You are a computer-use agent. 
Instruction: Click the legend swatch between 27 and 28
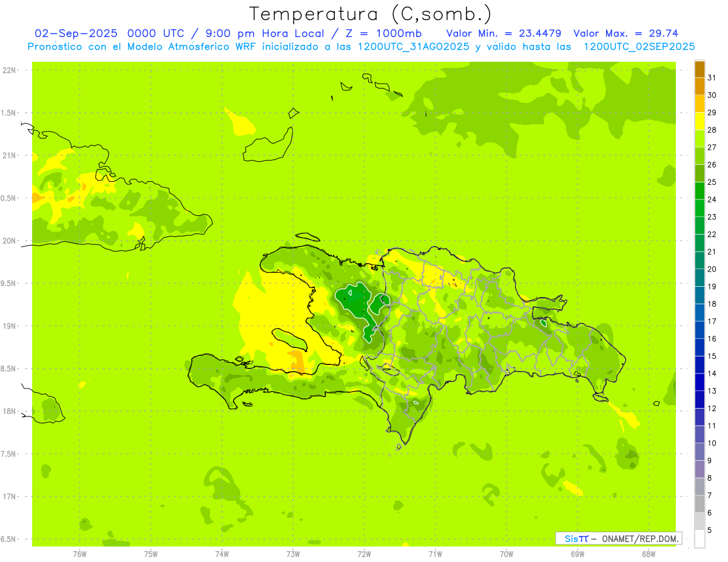(699, 139)
